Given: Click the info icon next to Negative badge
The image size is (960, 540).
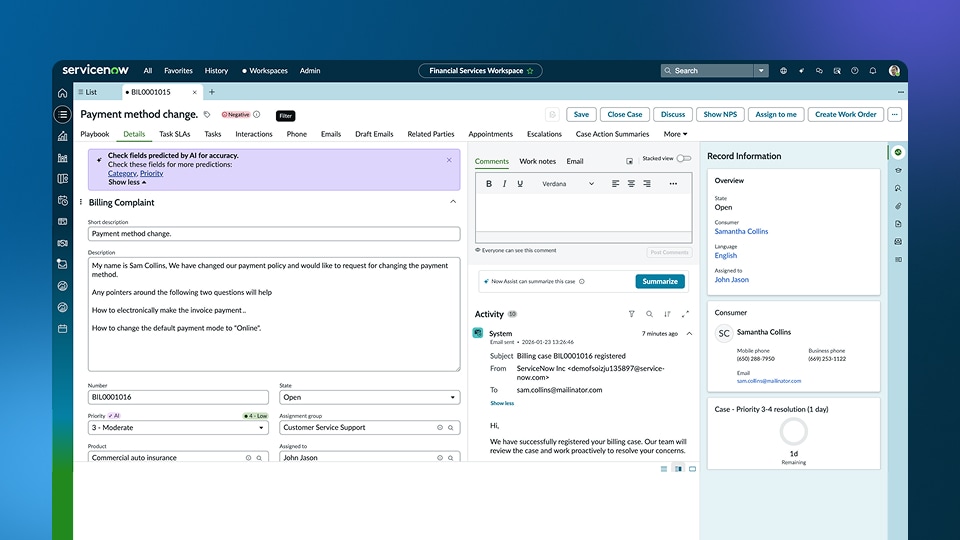Looking at the screenshot, I should [x=257, y=114].
